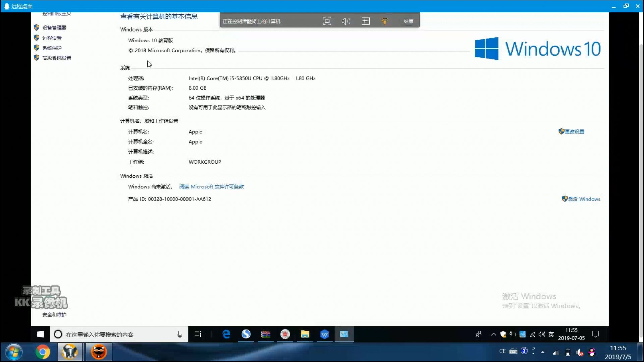Click the 更改设置 link
The height and width of the screenshot is (362, 644).
pyautogui.click(x=574, y=131)
